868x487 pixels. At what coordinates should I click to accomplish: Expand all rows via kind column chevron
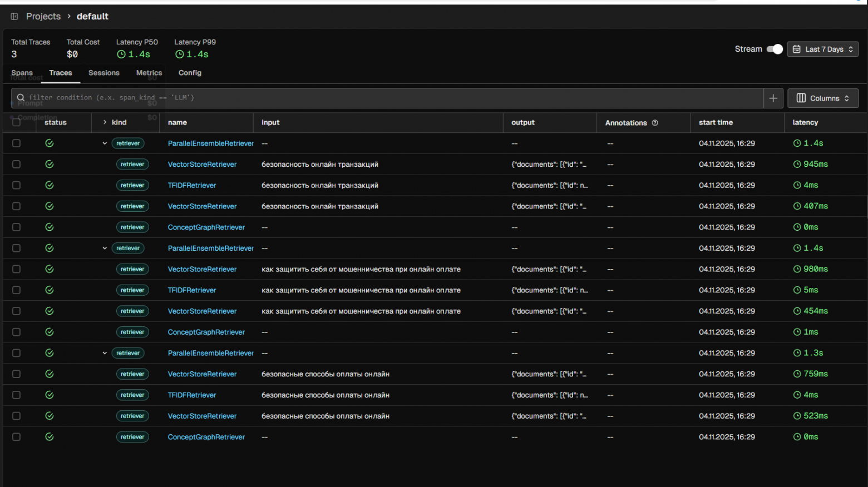click(105, 122)
